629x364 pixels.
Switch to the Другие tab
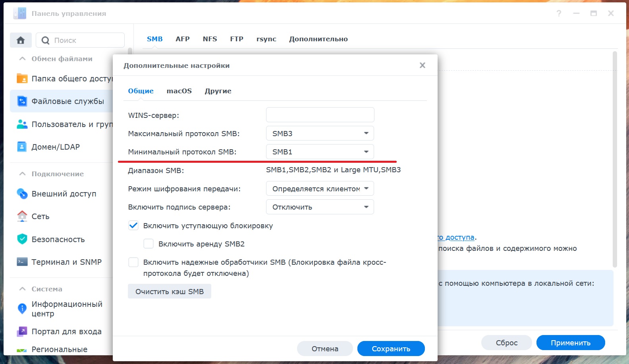tap(218, 91)
